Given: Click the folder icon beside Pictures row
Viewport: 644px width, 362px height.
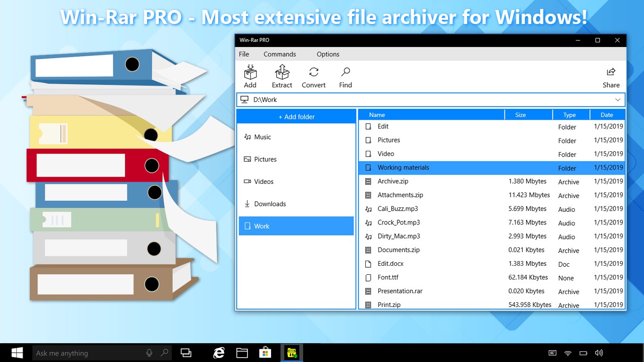Looking at the screenshot, I should click(x=369, y=140).
